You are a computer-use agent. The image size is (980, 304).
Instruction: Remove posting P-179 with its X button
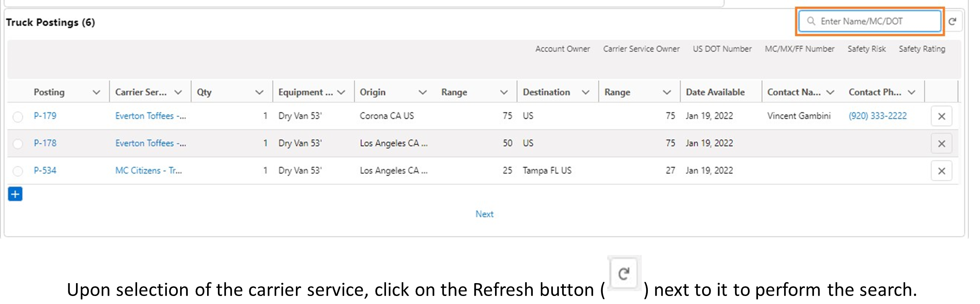coord(941,116)
